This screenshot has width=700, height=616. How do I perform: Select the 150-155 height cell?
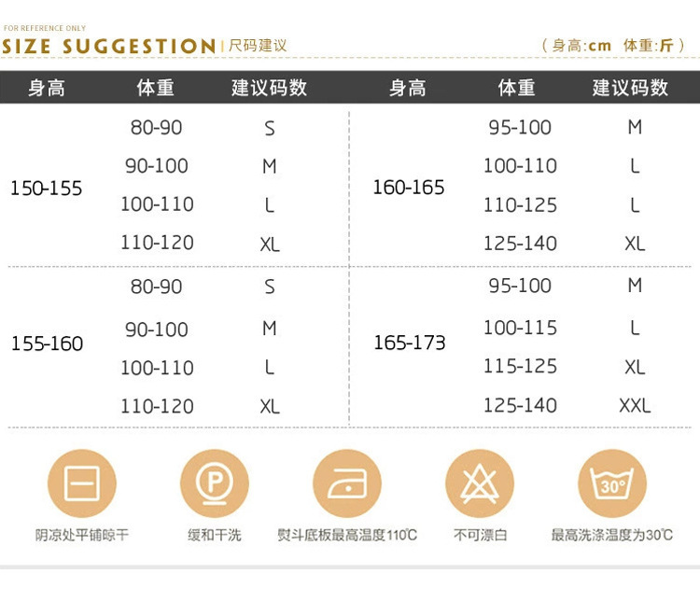47,189
